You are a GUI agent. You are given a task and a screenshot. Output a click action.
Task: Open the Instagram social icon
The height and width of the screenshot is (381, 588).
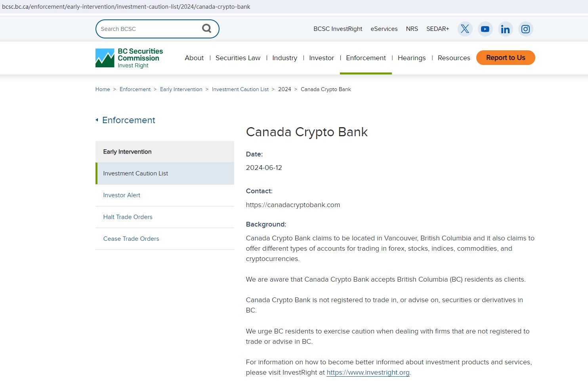pos(525,29)
